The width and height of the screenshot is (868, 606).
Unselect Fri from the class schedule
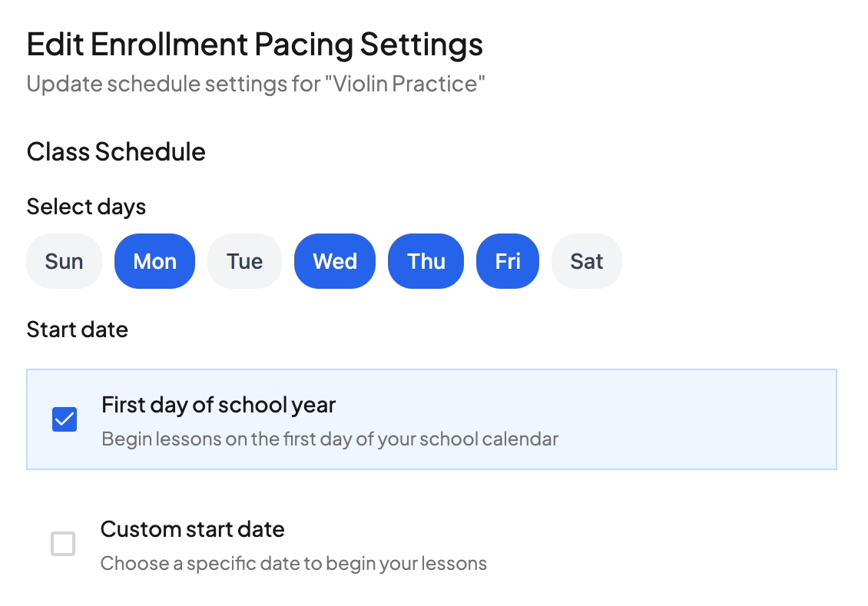tap(508, 261)
